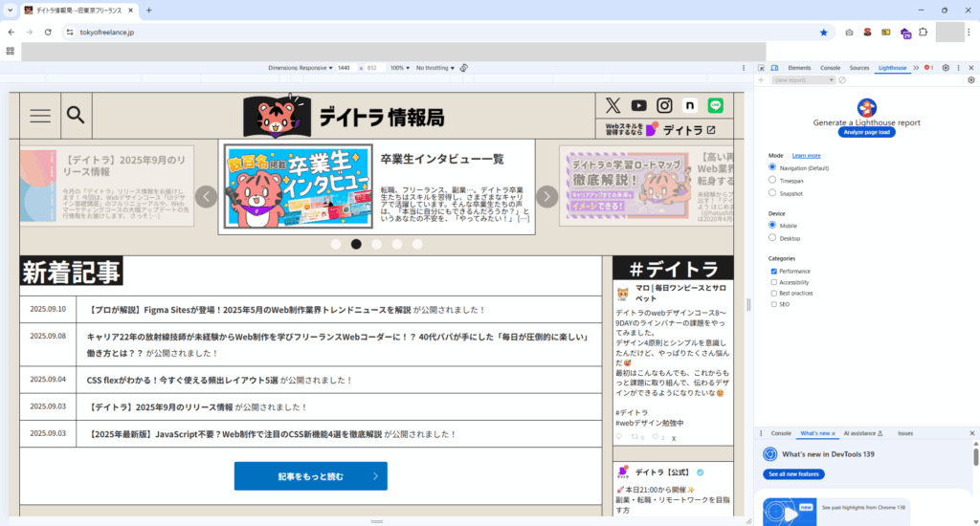
Task: Click the magnifier search icon on the site
Action: (76, 116)
